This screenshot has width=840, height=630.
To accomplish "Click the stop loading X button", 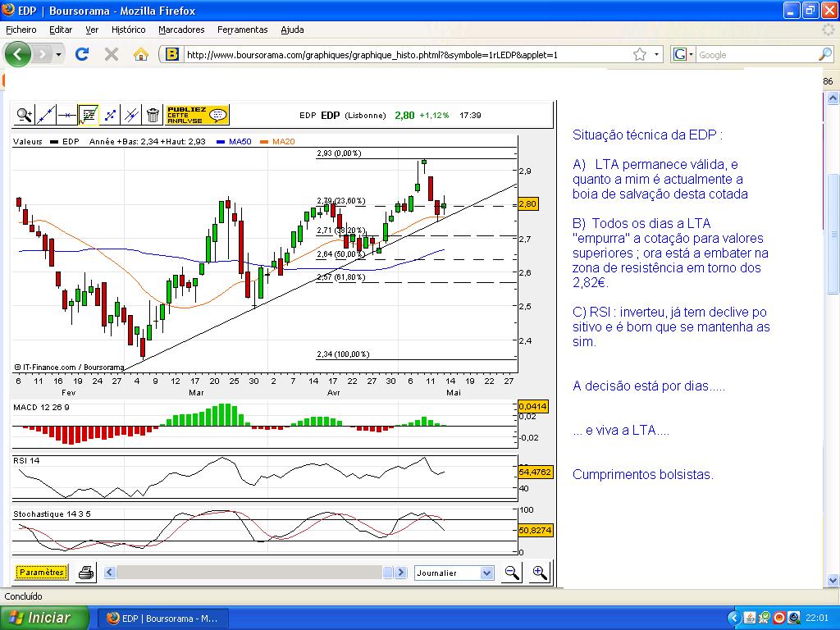I will tap(112, 54).
